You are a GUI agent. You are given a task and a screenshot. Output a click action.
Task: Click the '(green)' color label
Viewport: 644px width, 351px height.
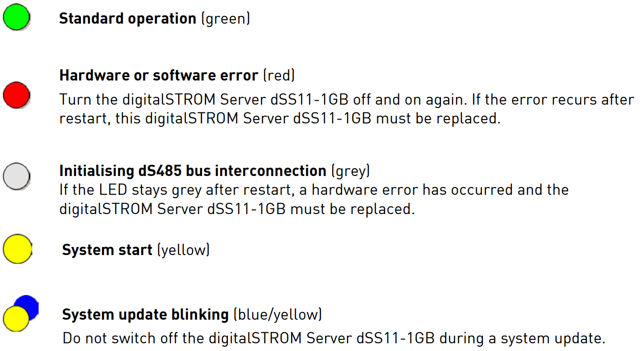click(x=225, y=19)
